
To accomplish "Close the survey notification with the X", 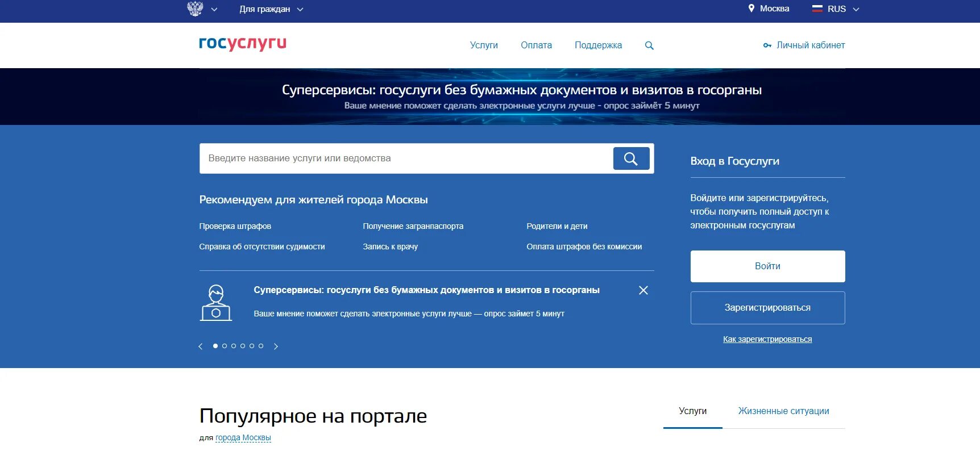I will pyautogui.click(x=643, y=290).
